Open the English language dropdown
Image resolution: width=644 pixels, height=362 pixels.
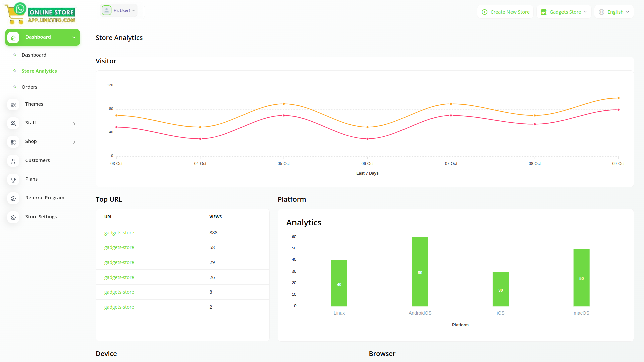(614, 12)
